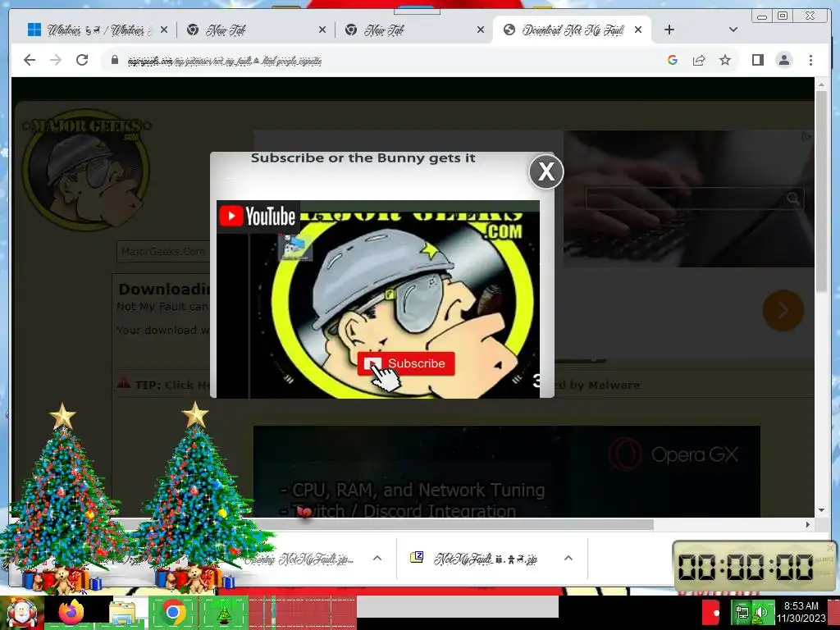840x630 pixels.
Task: Open the taskbar clock and date
Action: coord(801,612)
